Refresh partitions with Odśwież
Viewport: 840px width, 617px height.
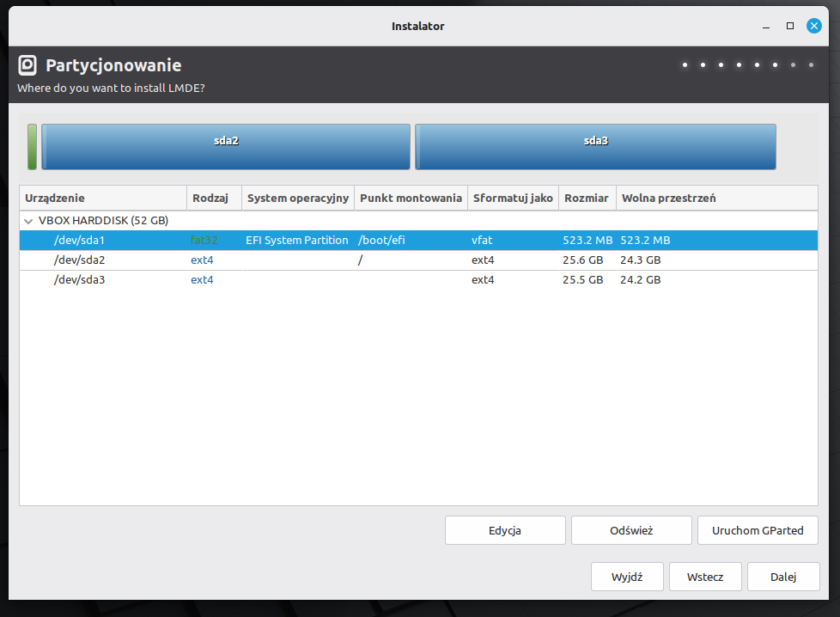630,530
